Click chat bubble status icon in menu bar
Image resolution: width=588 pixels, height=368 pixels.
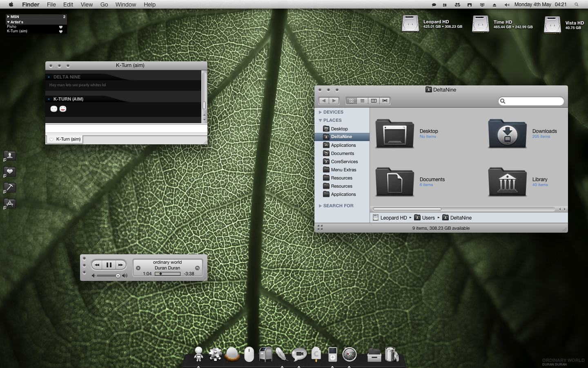(434, 4)
